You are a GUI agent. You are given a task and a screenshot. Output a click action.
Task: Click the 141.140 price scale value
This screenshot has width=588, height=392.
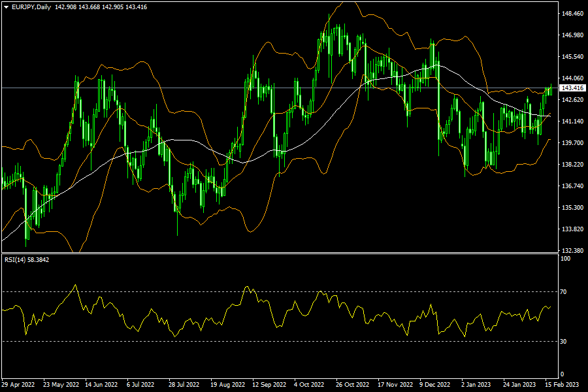coord(572,122)
